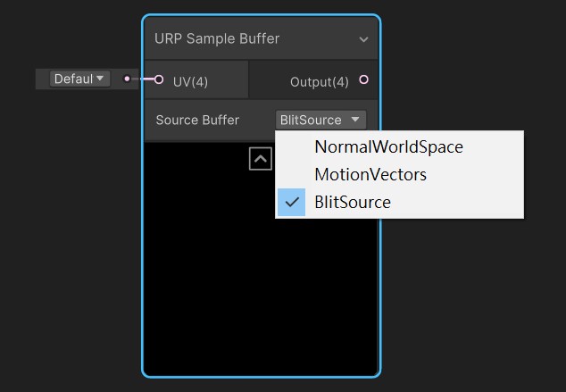This screenshot has width=566, height=392.
Task: Click the UV(4) slot label
Action: click(190, 82)
